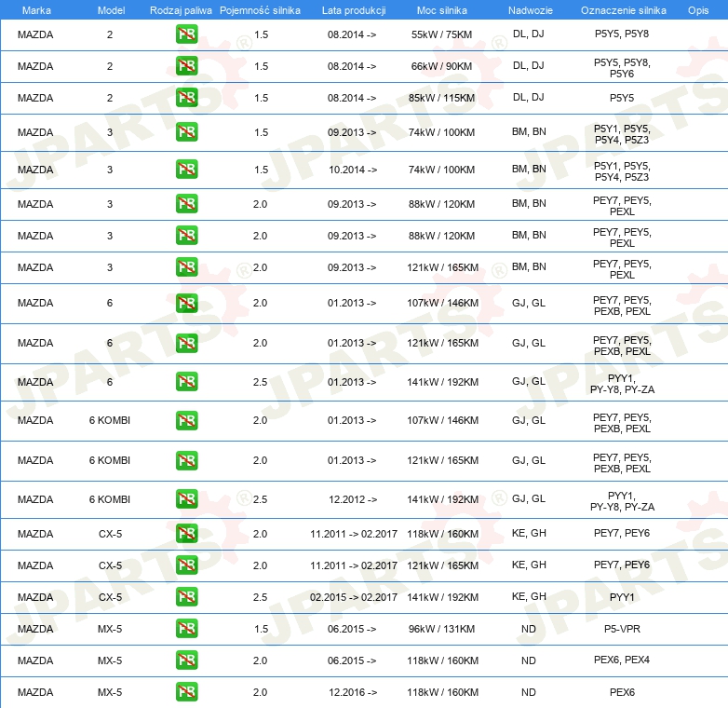Select production date '12.2012 ->'
This screenshot has width=728, height=708.
tap(353, 499)
